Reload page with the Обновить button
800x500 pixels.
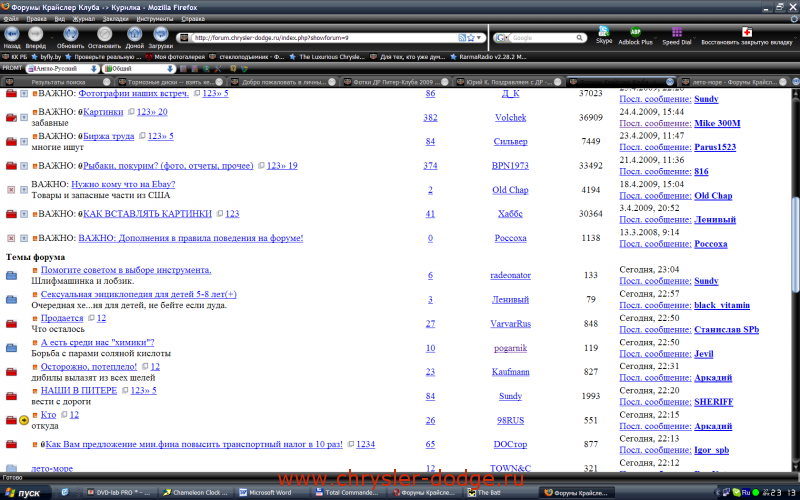click(x=70, y=37)
